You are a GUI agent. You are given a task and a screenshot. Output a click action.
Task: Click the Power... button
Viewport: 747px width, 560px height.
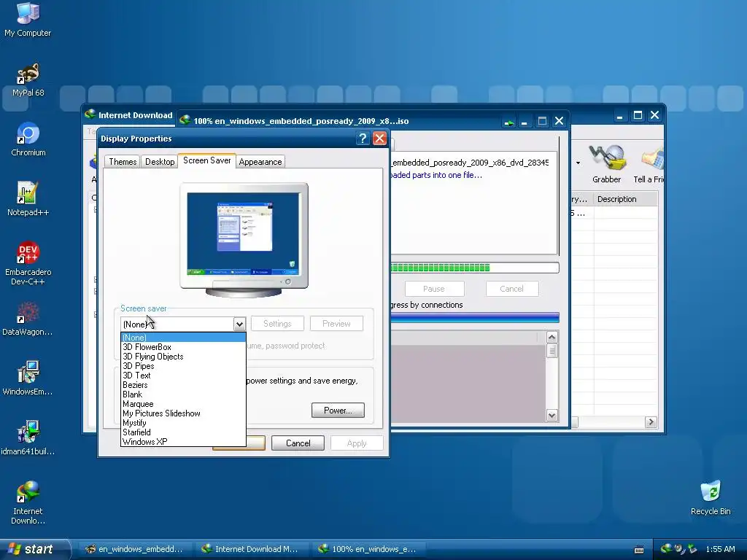pyautogui.click(x=338, y=410)
